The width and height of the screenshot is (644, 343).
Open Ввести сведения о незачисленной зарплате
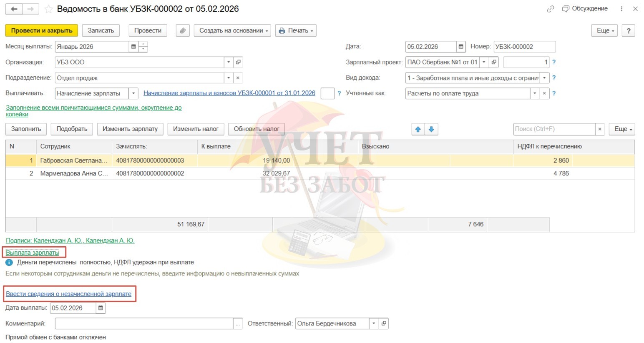[x=68, y=294]
